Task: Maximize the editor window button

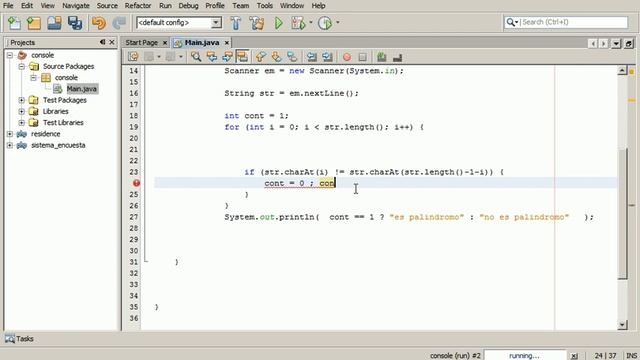Action: point(629,43)
